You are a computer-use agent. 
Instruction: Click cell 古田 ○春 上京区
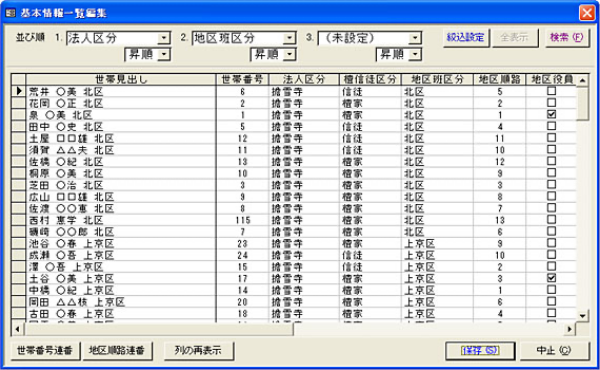pos(121,313)
